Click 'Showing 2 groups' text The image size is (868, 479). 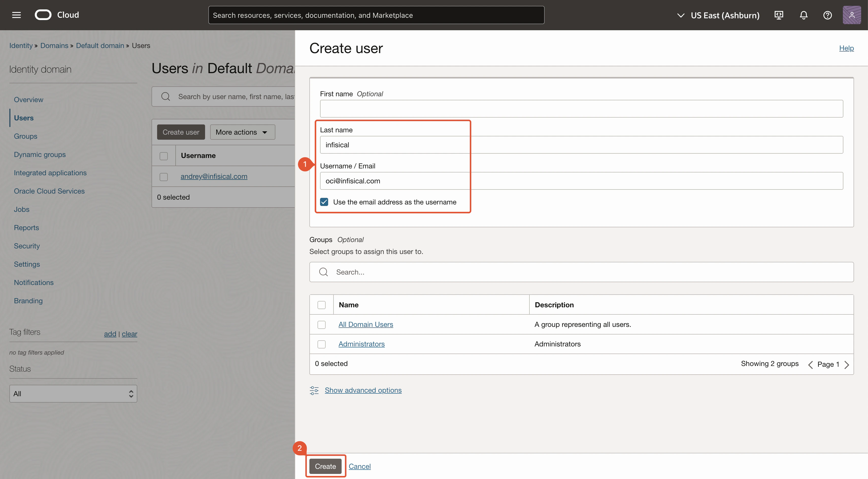pyautogui.click(x=770, y=364)
